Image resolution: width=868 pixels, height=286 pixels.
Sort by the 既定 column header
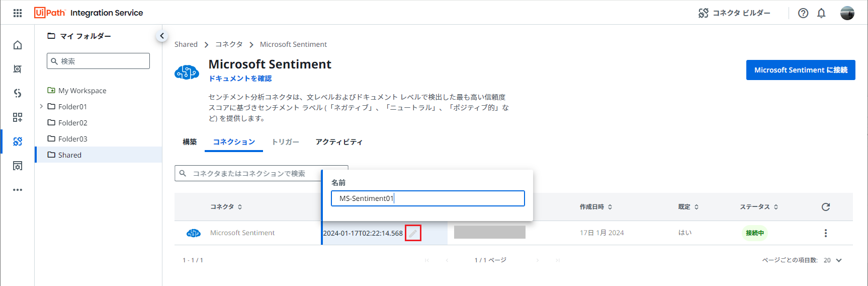(x=688, y=207)
